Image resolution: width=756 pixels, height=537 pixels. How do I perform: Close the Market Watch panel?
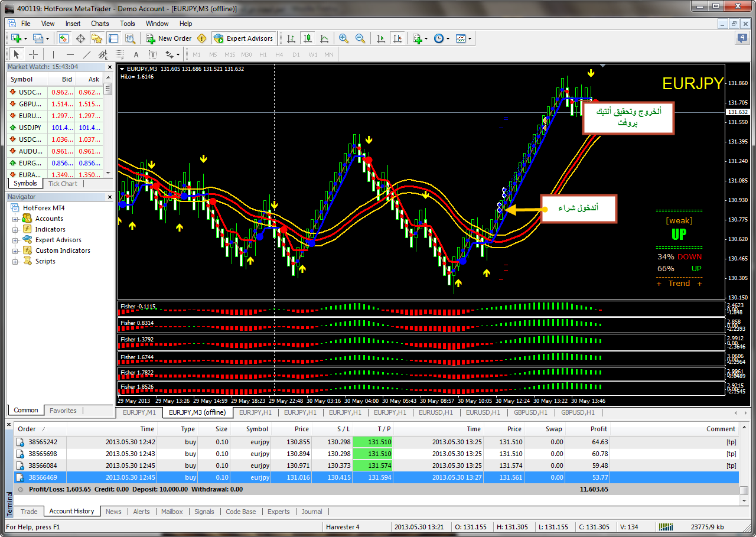(x=109, y=67)
